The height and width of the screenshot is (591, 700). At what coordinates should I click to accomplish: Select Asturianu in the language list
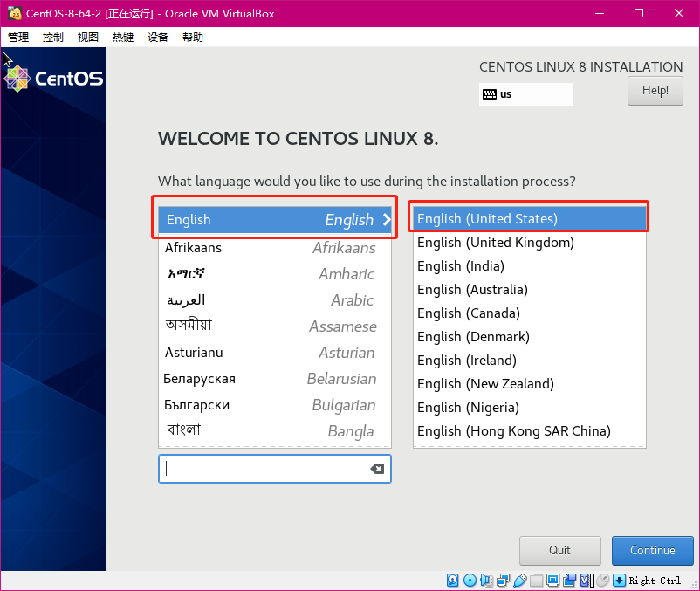275,353
